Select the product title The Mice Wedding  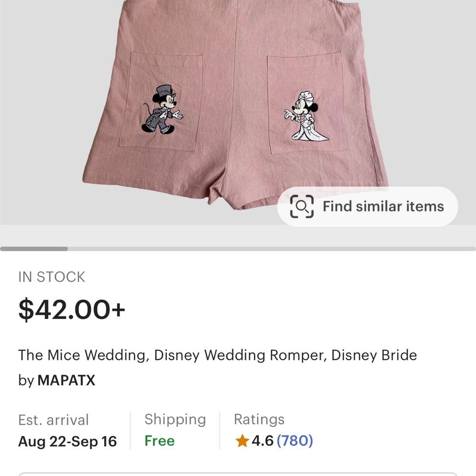click(x=217, y=355)
